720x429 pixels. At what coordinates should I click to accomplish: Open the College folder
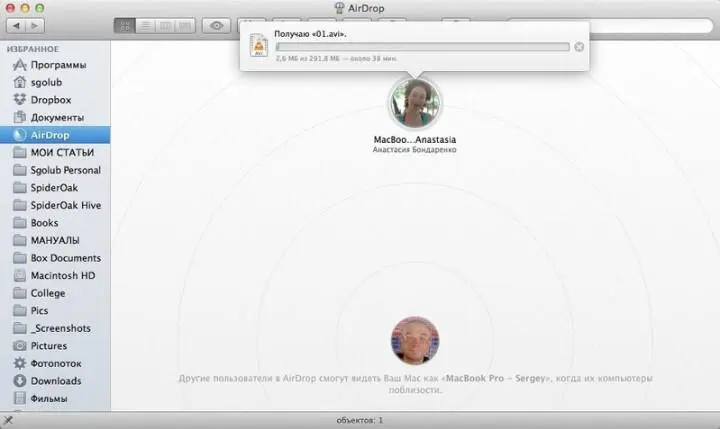pos(55,293)
